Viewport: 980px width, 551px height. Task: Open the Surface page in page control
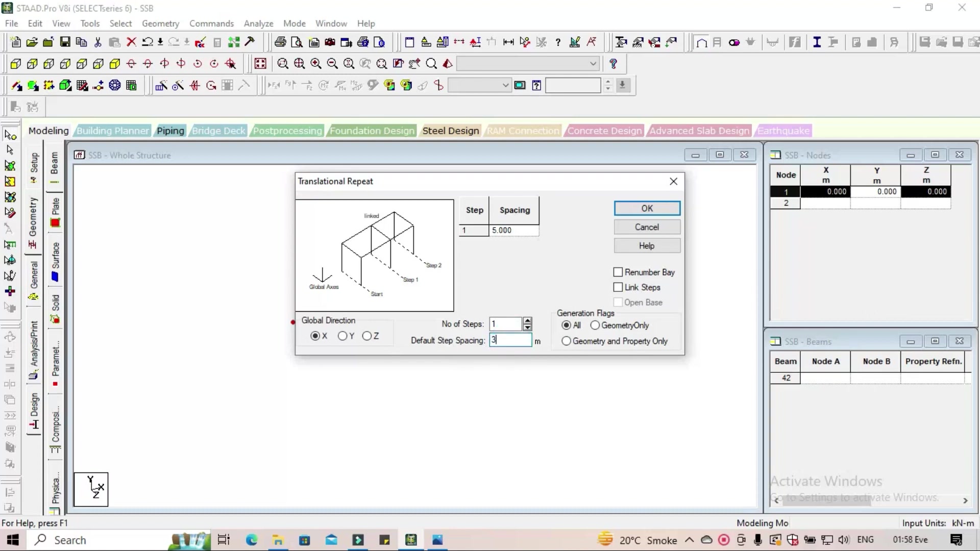55,261
